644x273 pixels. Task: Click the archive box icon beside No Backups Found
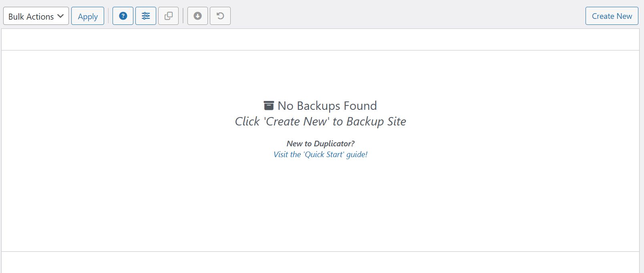pos(269,105)
